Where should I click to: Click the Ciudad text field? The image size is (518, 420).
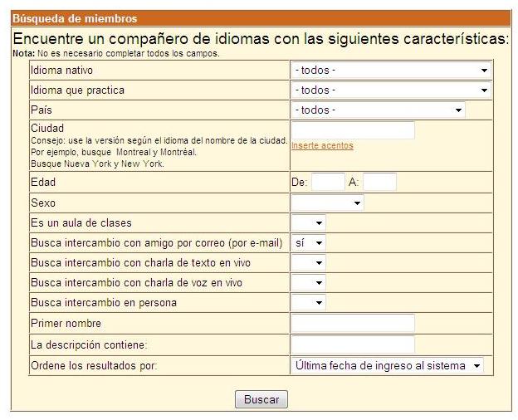click(x=353, y=130)
